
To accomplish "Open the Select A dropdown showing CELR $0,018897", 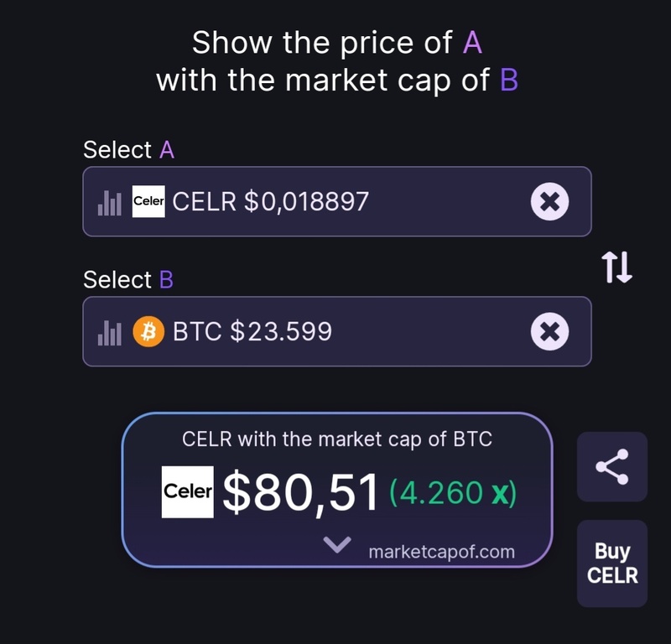I will (337, 201).
